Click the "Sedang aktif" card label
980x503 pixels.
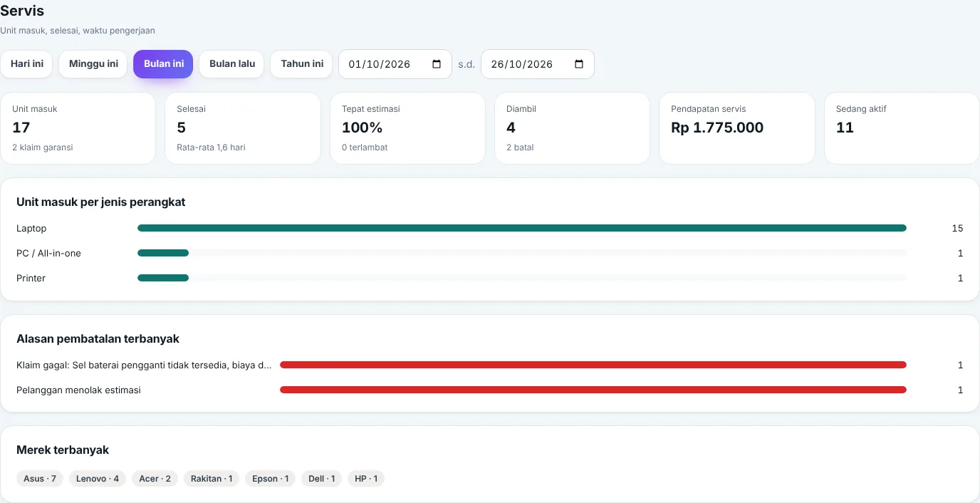click(x=861, y=109)
